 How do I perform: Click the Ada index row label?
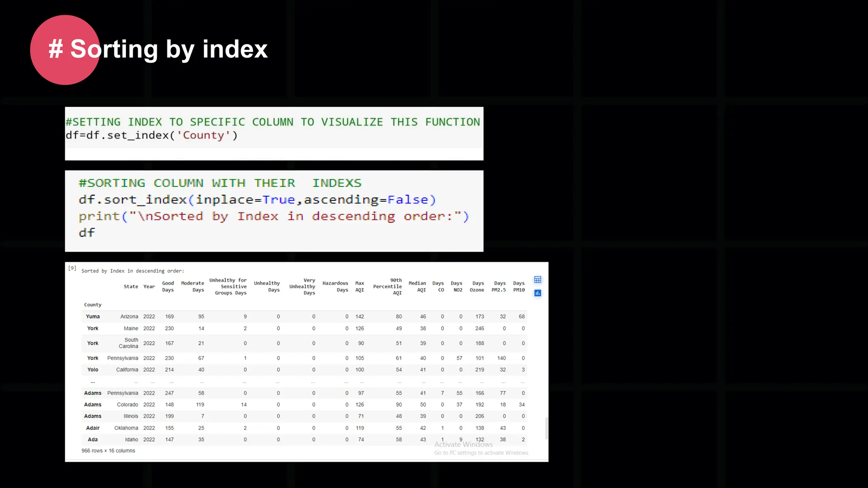pos(93,440)
